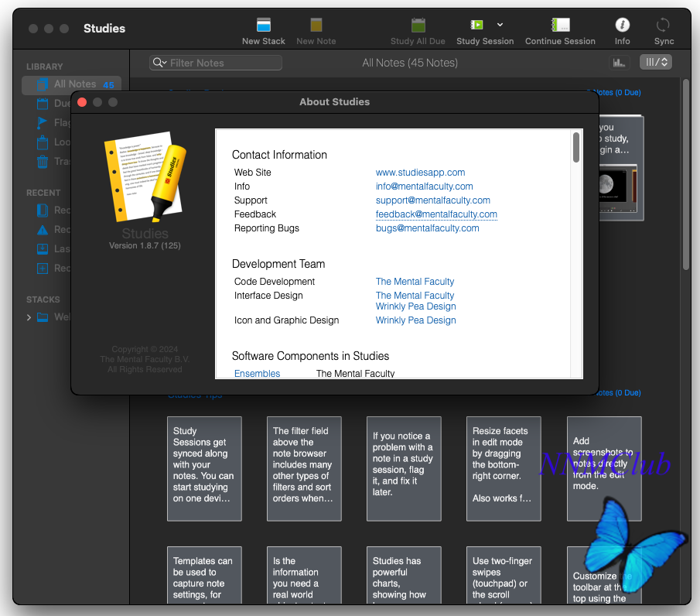Open the Study Session dropdown arrow
This screenshot has height=616, width=700.
(x=500, y=25)
